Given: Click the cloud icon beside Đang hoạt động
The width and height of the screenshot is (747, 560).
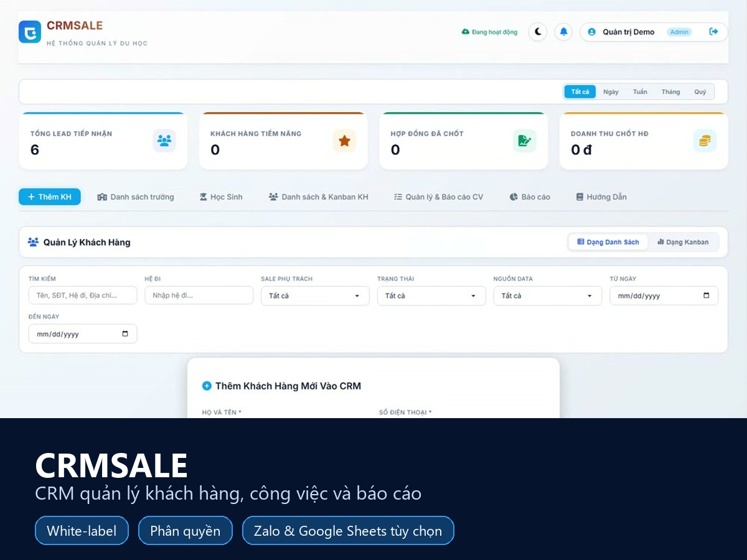Looking at the screenshot, I should 465,32.
